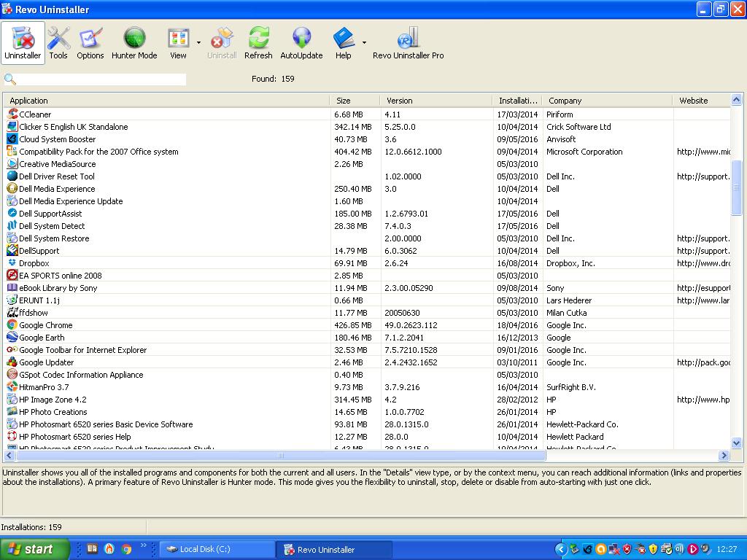Select the CCleaner icon in list

tap(12, 114)
